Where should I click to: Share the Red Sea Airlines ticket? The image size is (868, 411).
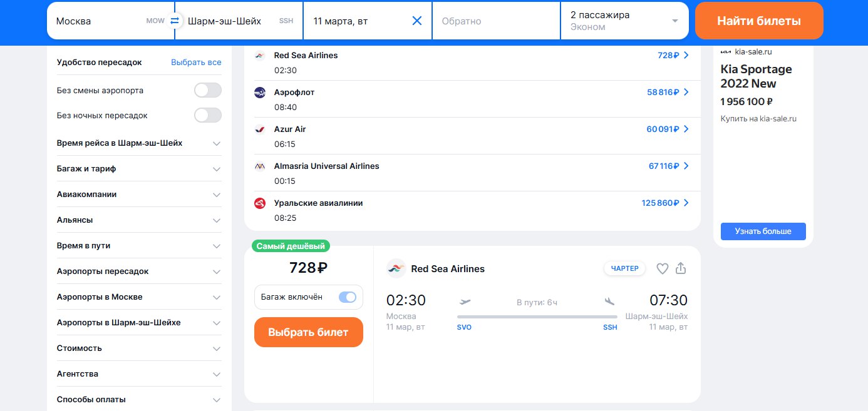tap(681, 268)
